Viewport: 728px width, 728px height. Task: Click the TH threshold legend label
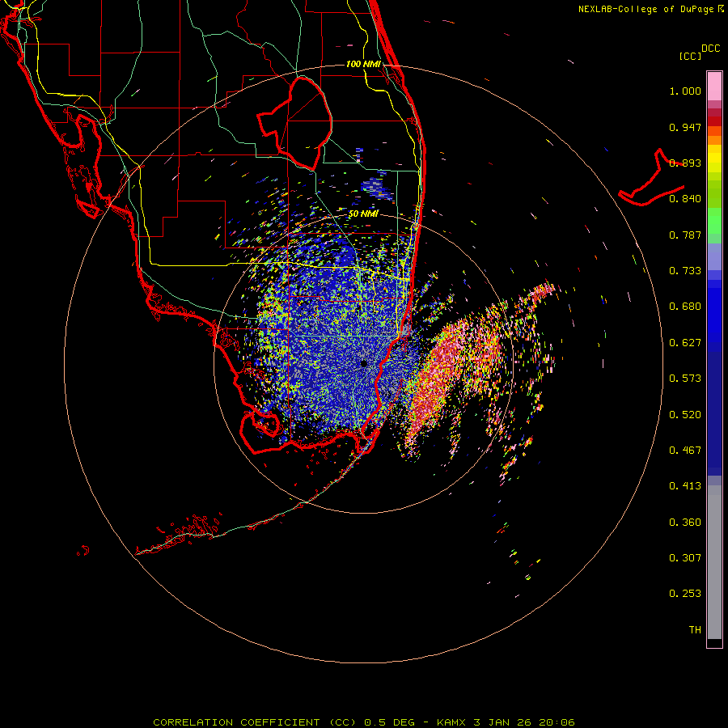point(695,630)
